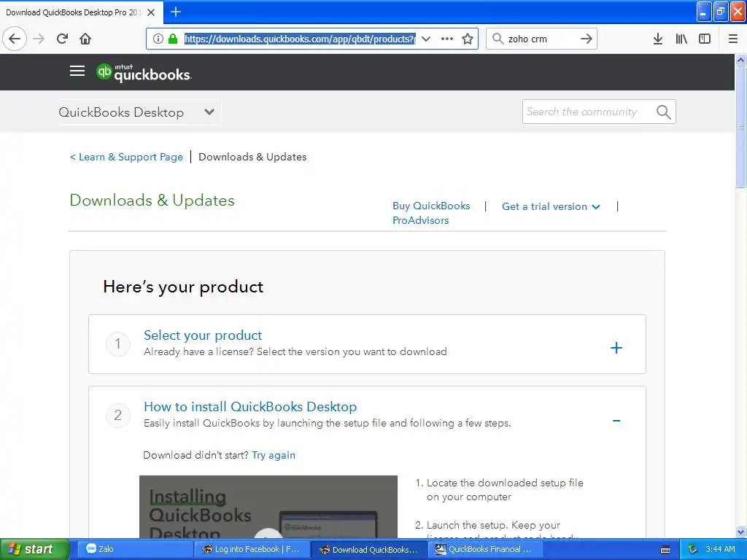Open the Buy QuickBooks link
This screenshot has height=560, width=747.
pos(431,206)
